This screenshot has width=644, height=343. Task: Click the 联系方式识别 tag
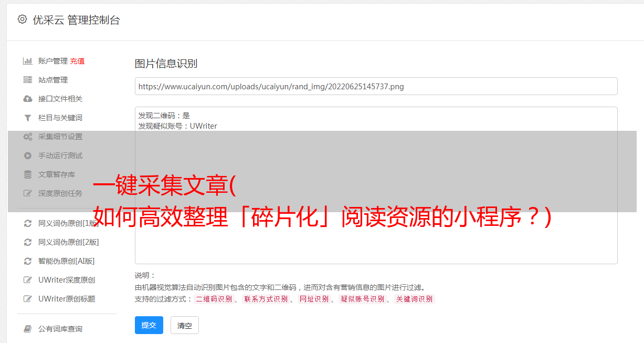[266, 299]
